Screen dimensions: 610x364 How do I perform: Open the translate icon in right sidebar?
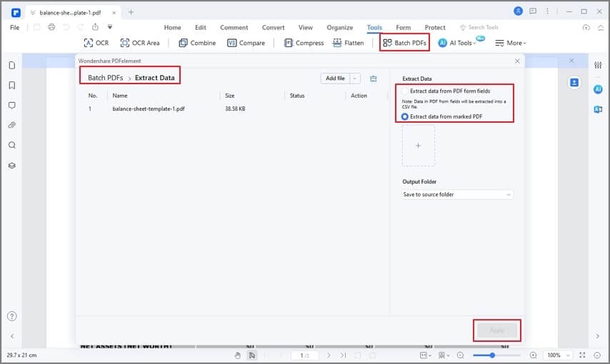598,110
